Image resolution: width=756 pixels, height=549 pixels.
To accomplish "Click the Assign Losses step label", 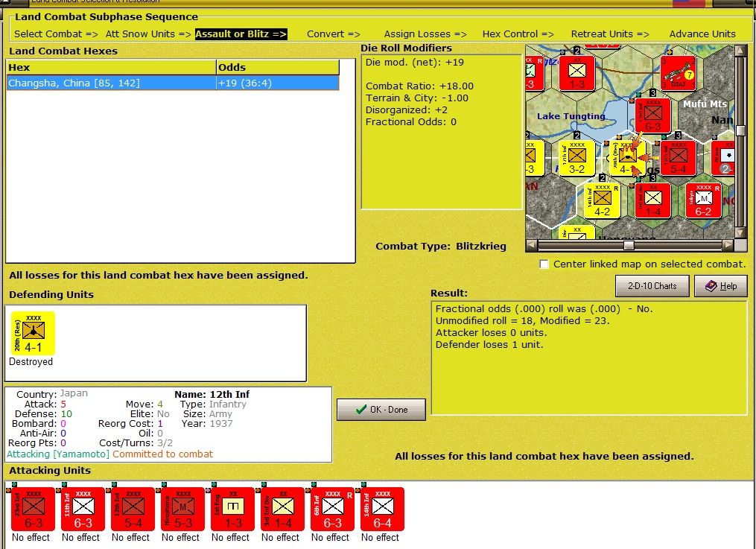I will point(425,34).
